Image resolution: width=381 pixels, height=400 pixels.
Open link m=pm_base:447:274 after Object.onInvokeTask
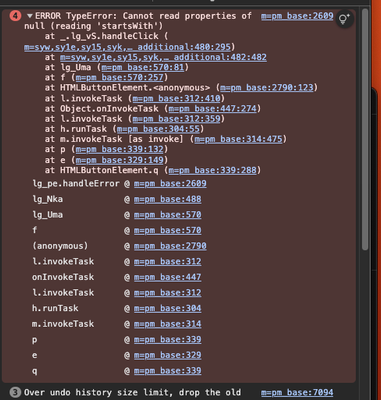click(212, 109)
